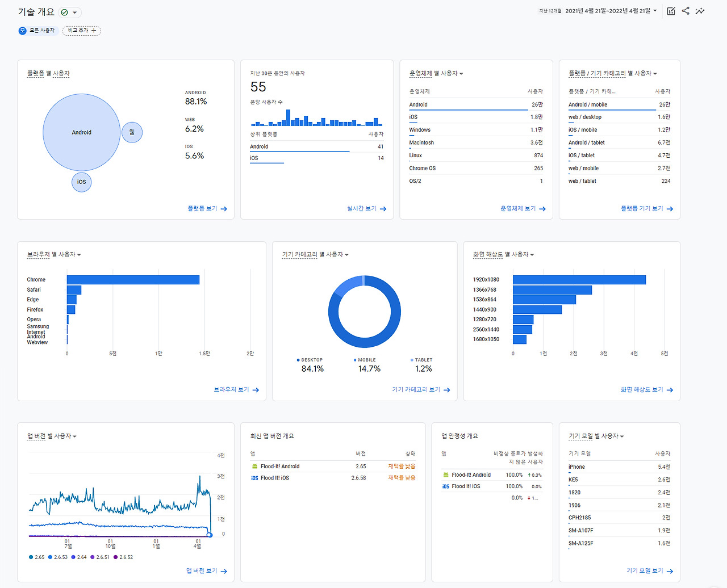The width and height of the screenshot is (727, 588).
Task: Click the share report icon
Action: pos(686,11)
